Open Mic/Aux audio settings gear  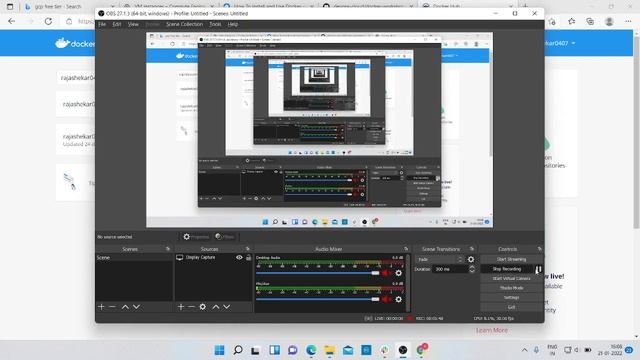(x=398, y=299)
